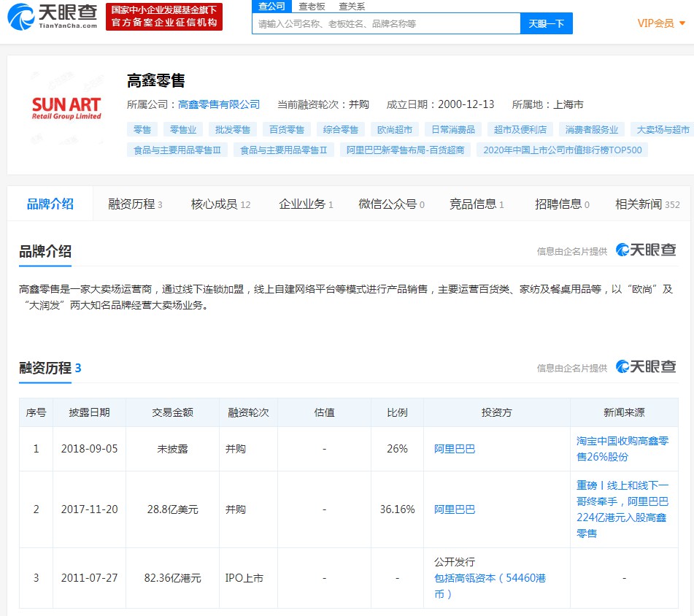Click the 融资轮次 column header
The height and width of the screenshot is (616, 694).
[248, 412]
